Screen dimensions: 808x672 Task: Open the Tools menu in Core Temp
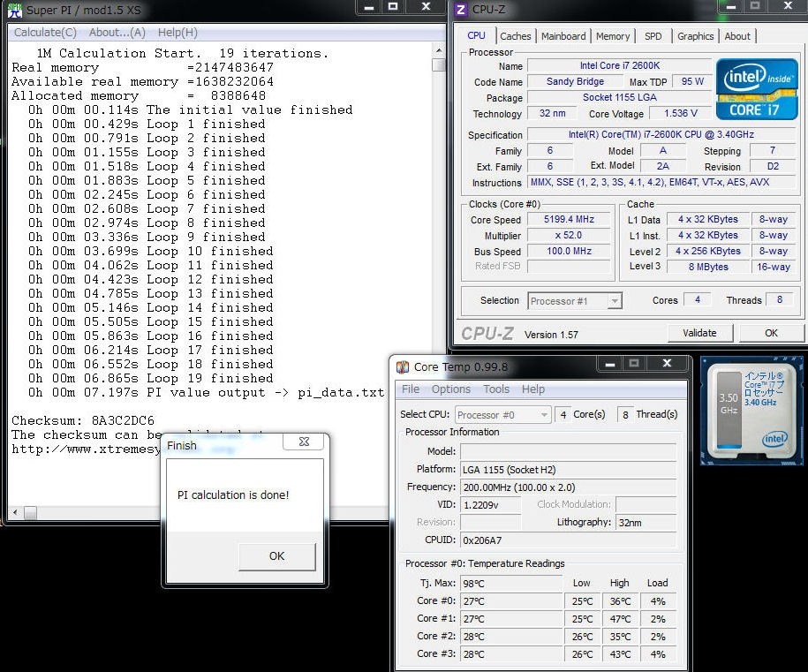coord(496,389)
